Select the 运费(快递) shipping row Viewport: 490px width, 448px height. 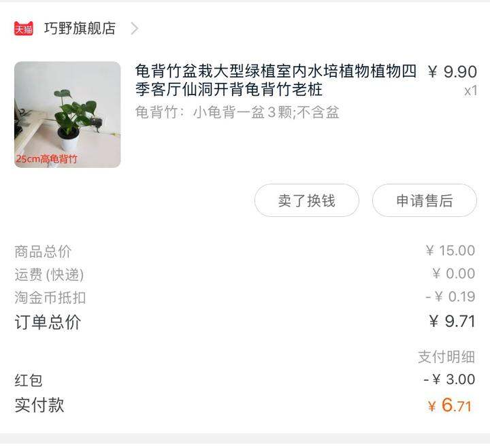tap(245, 274)
